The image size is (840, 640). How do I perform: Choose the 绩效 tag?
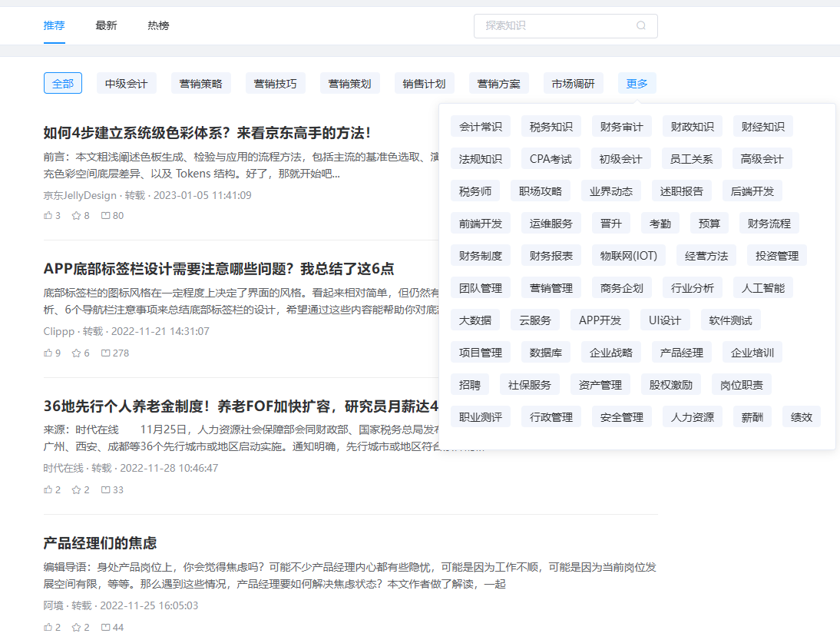802,416
